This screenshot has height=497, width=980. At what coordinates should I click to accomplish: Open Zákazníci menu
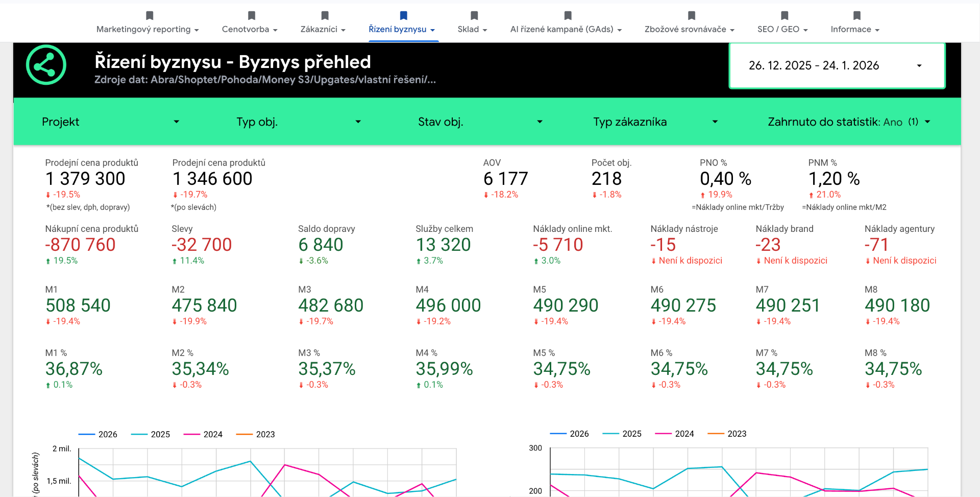click(x=323, y=29)
